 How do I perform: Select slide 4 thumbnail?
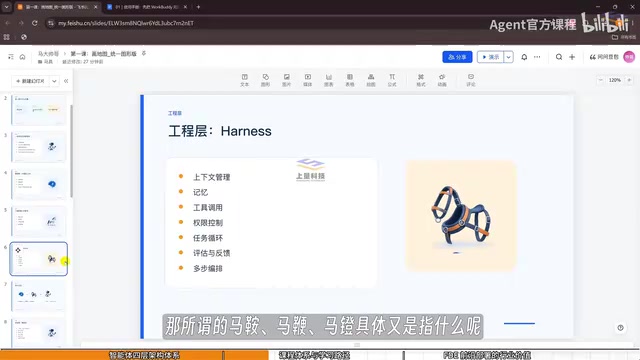pos(39,184)
